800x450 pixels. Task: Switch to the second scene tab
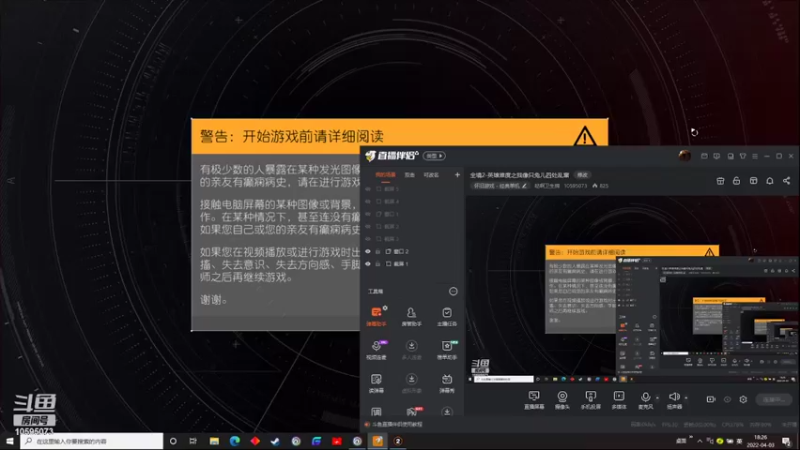410,175
